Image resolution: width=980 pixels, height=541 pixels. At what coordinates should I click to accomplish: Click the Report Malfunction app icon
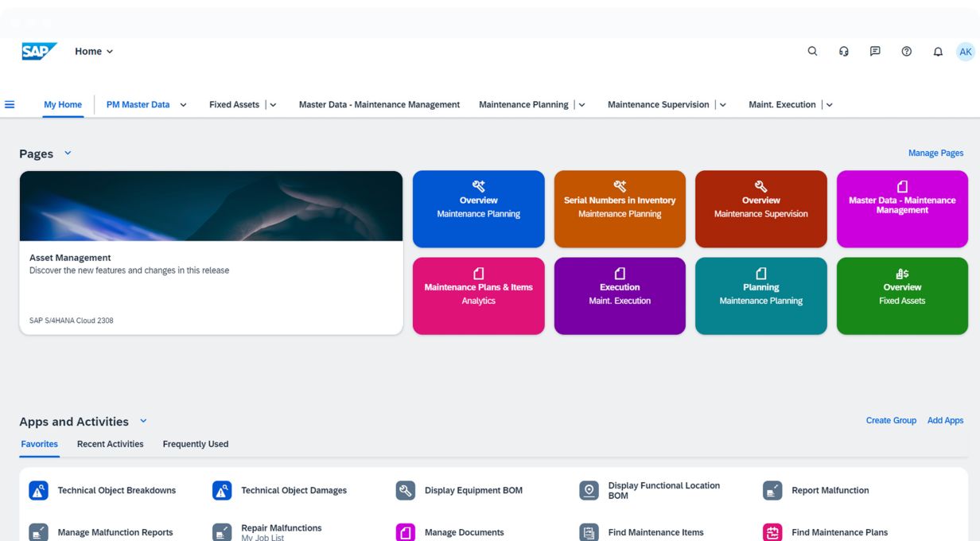pyautogui.click(x=772, y=491)
